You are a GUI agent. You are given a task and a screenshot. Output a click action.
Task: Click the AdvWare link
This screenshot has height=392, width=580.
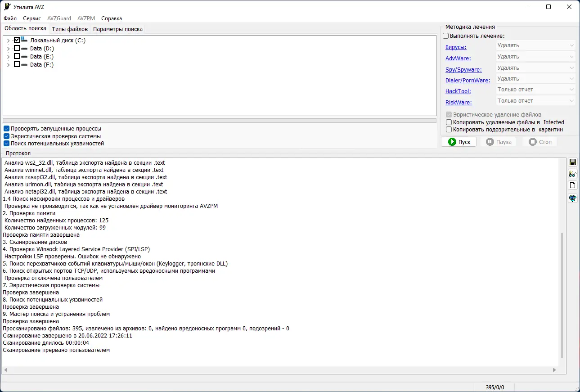[458, 58]
